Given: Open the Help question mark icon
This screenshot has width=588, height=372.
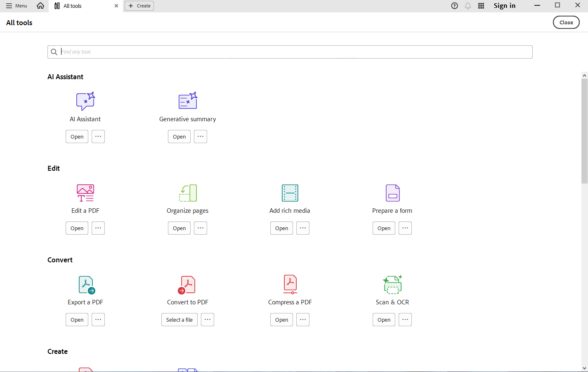Looking at the screenshot, I should tap(454, 6).
